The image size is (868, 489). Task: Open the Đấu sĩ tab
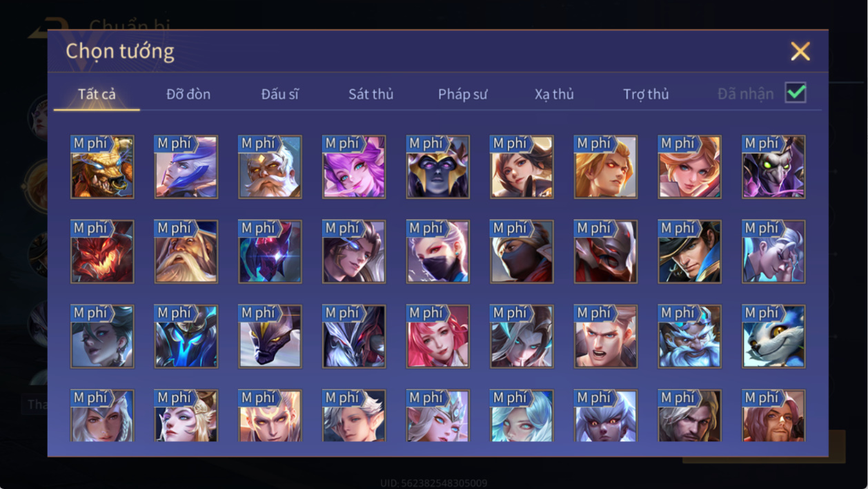point(279,95)
